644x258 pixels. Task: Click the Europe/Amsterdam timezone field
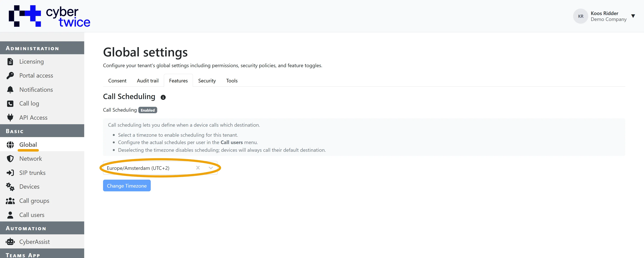[160, 168]
